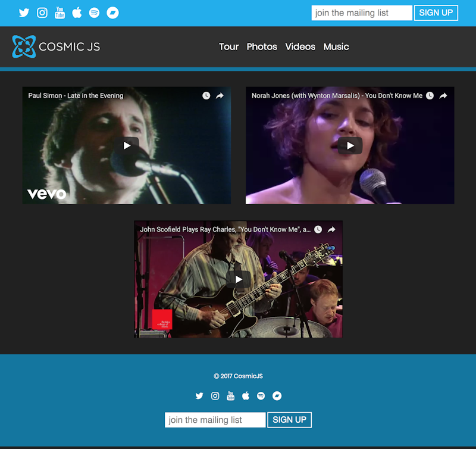
Task: Open the Spotify icon in footer
Action: (x=261, y=396)
